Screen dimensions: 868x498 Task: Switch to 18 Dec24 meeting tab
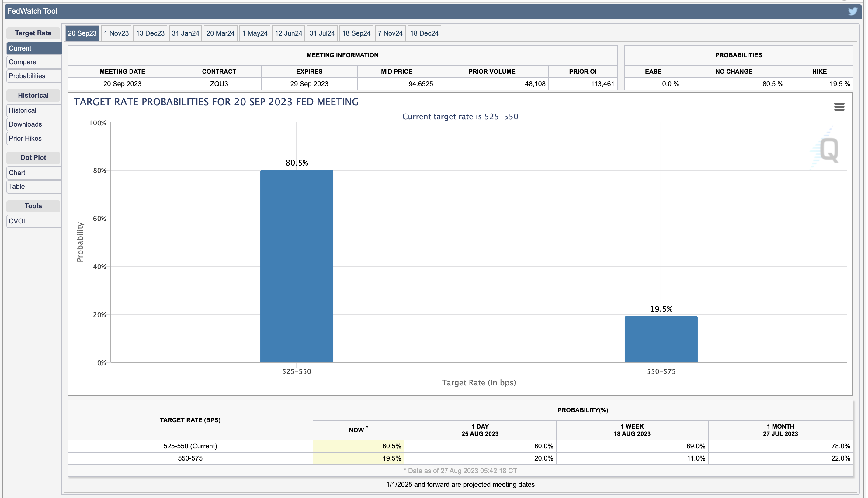click(424, 33)
